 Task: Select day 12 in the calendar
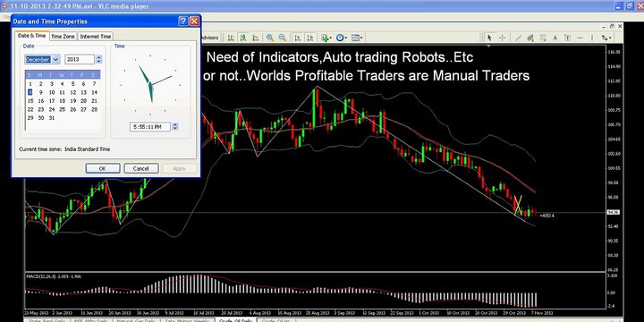[x=73, y=92]
